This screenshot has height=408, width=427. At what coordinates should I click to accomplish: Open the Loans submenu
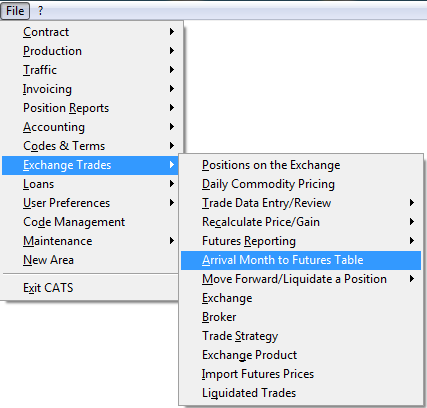point(90,184)
